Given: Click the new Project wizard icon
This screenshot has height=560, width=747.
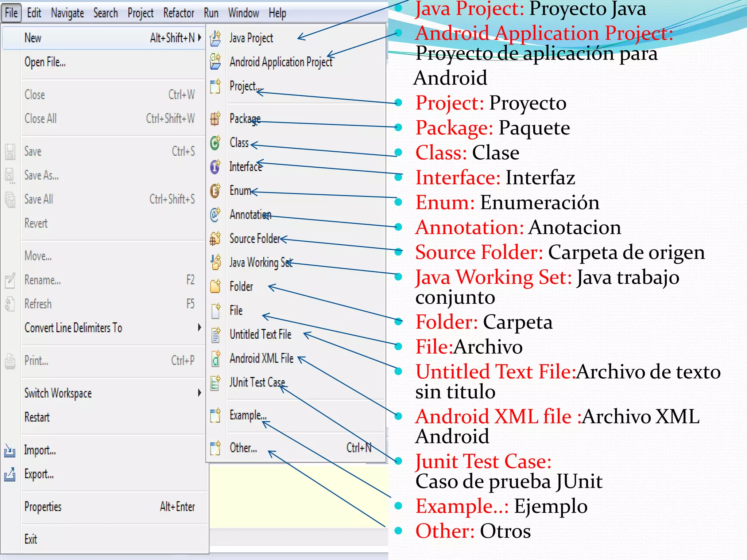Looking at the screenshot, I should click(x=215, y=86).
